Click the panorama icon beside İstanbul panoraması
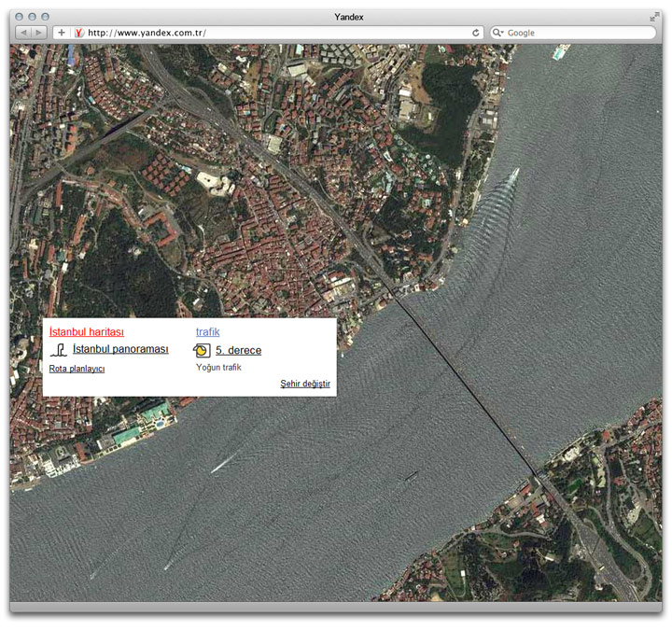672x630 pixels. 59,351
